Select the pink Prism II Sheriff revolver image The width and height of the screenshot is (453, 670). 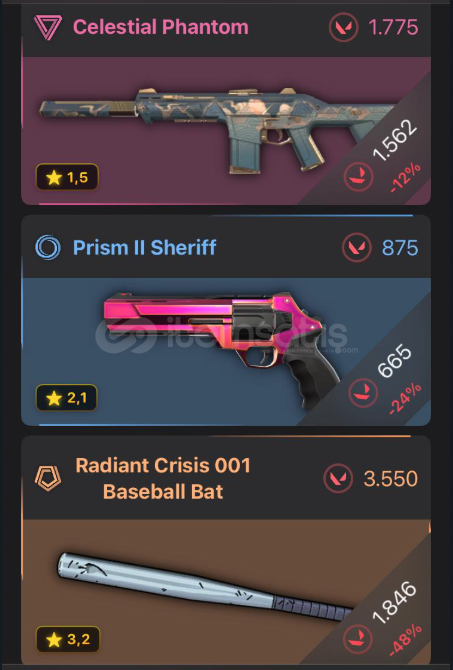[x=222, y=348]
